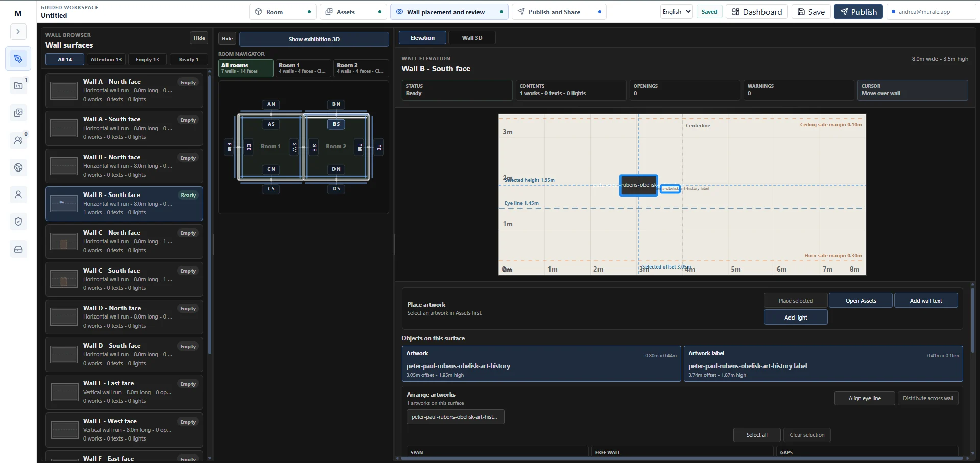Image resolution: width=980 pixels, height=463 pixels.
Task: Select Wall C - South face surface
Action: coord(124,279)
